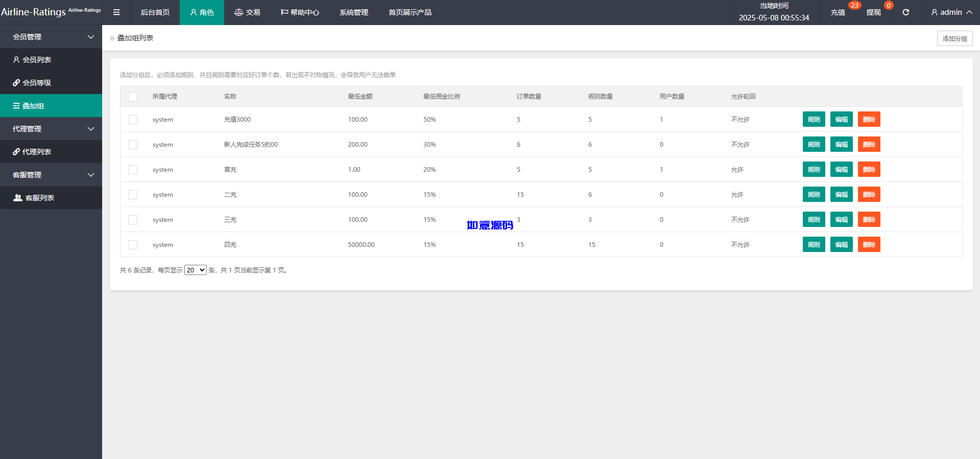Click the 最低佣金比例 column header
Image resolution: width=980 pixels, height=459 pixels.
pos(442,97)
